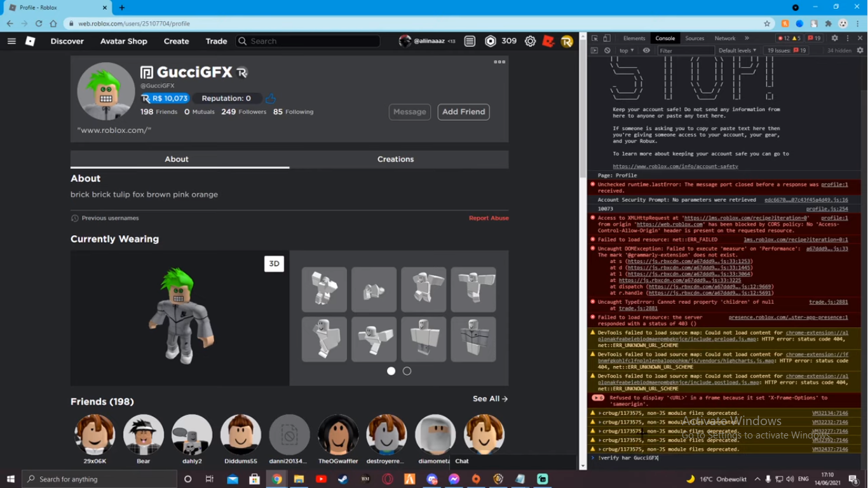Toggle the live expression eye icon
868x488 pixels.
646,50
